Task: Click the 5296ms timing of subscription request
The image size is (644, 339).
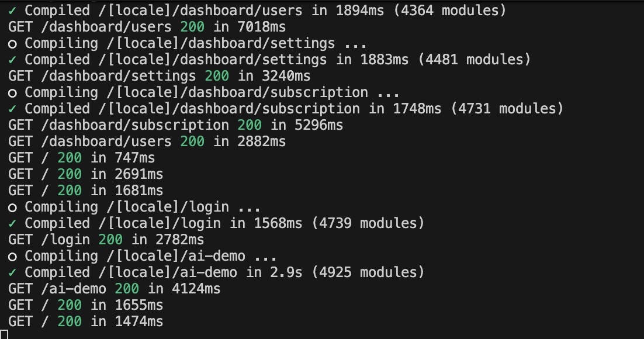Action: 318,125
